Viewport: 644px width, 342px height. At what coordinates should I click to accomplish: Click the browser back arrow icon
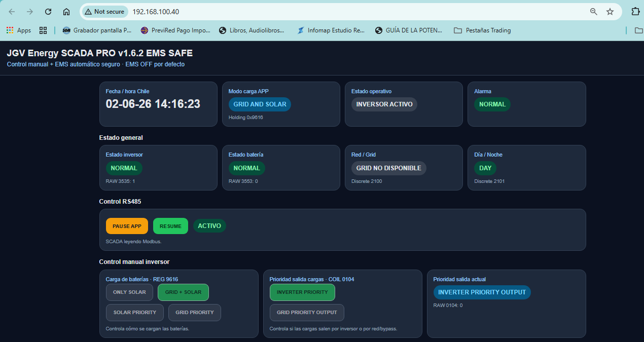[12, 12]
